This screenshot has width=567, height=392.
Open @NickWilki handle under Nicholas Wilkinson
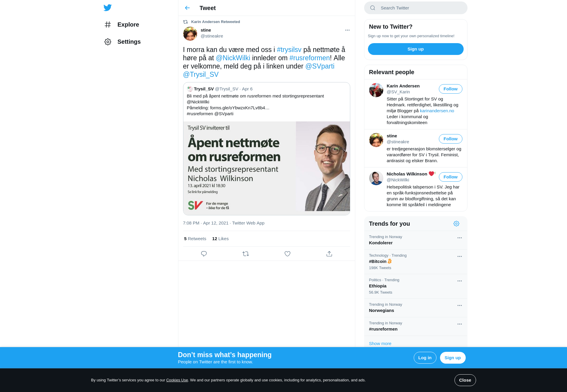pyautogui.click(x=398, y=180)
